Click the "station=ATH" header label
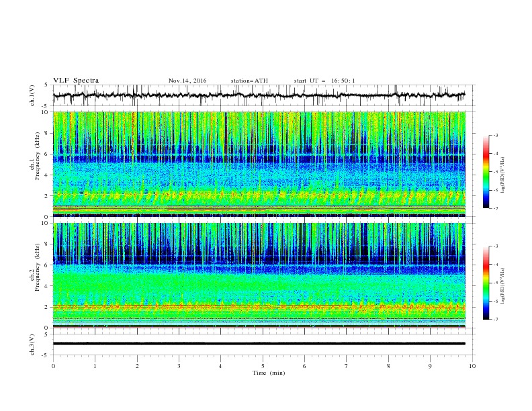 click(x=249, y=81)
